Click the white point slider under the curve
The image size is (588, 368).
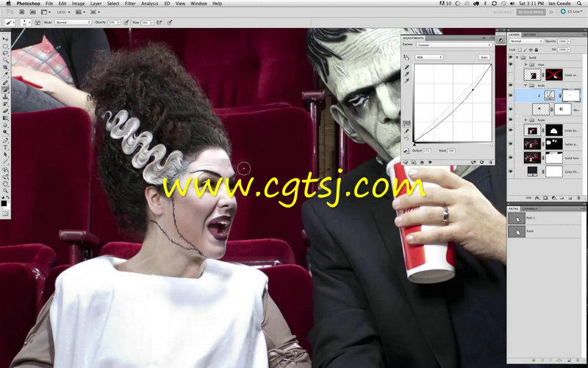[x=492, y=144]
